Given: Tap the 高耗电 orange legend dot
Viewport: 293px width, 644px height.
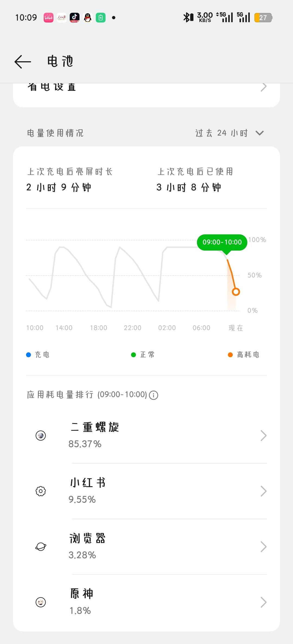Looking at the screenshot, I should (x=230, y=355).
